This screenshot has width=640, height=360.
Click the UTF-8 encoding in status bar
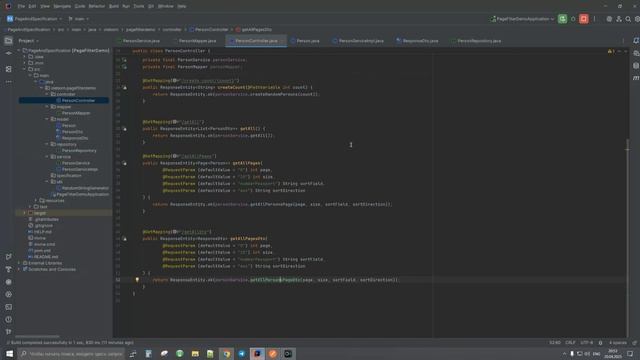point(587,343)
